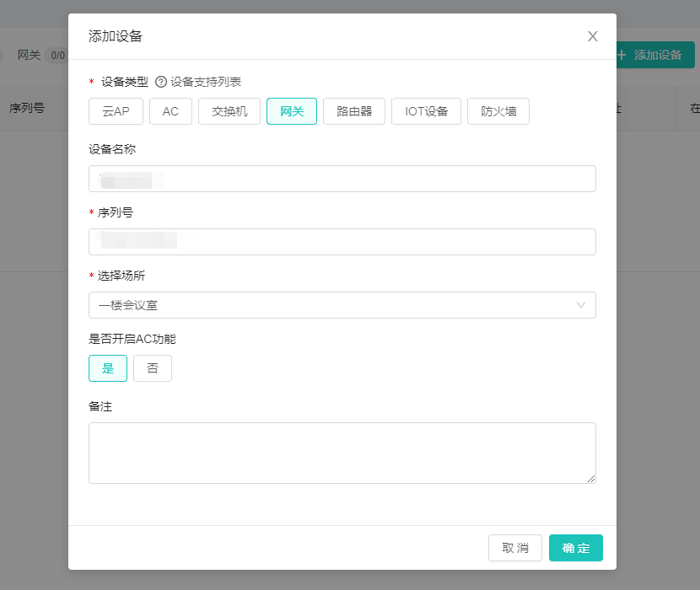Select 防火墙 device type

point(498,111)
